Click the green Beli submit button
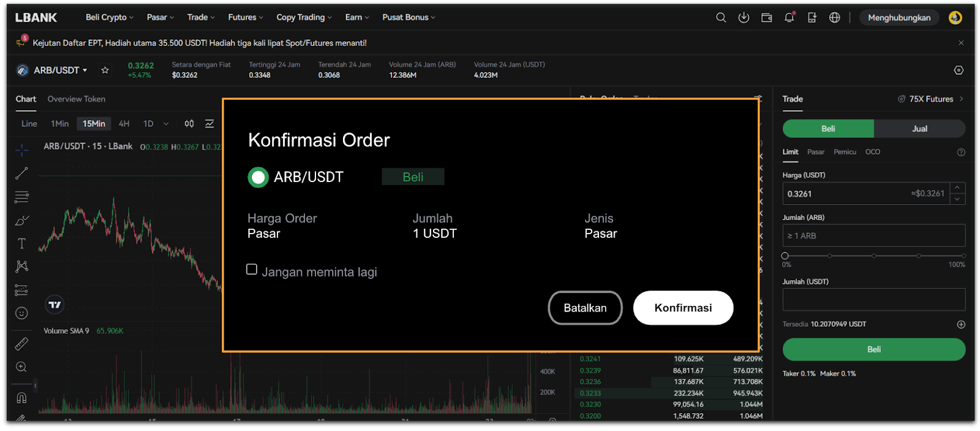The height and width of the screenshot is (431, 980). tap(874, 349)
